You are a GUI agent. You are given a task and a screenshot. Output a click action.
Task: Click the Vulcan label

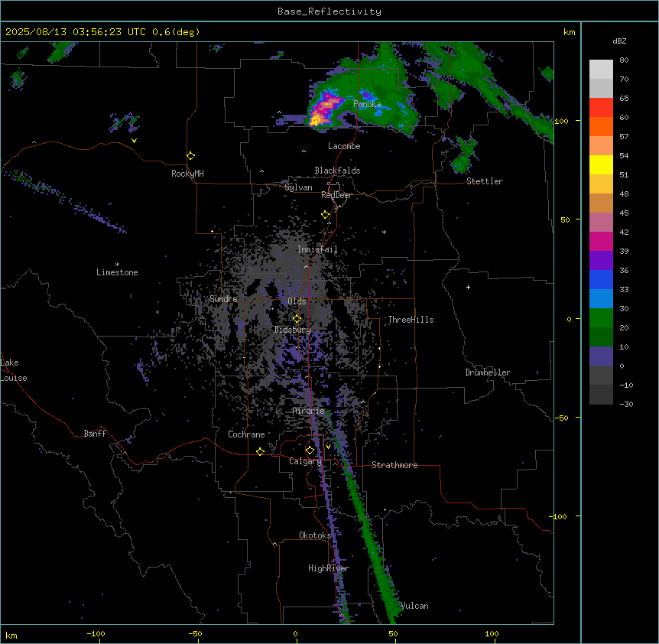(415, 606)
